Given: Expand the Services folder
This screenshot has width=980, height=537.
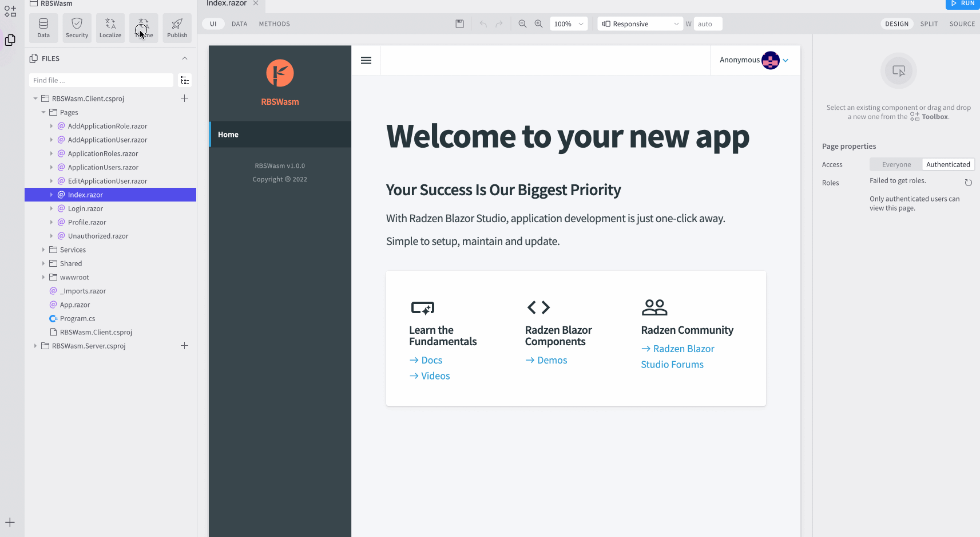Looking at the screenshot, I should (43, 250).
